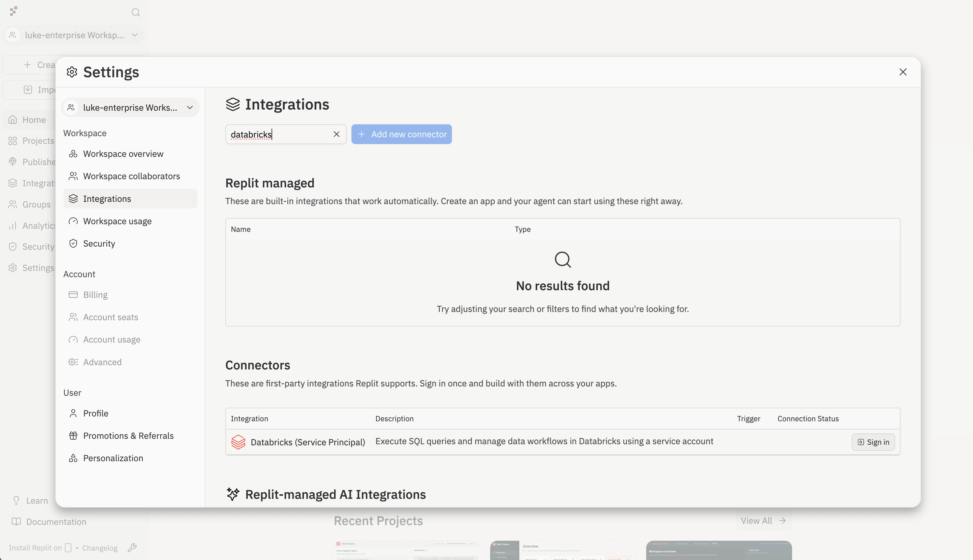Click Install Replit on device link
Image resolution: width=973 pixels, height=560 pixels.
40,548
